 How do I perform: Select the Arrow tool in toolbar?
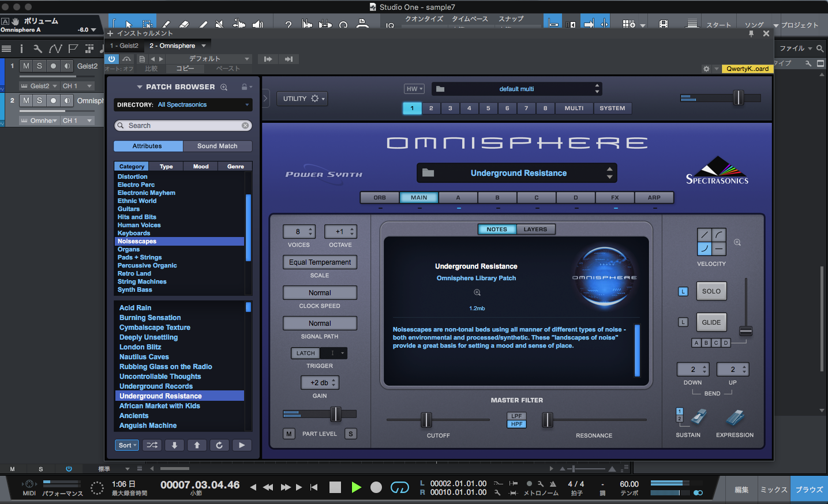pos(129,24)
